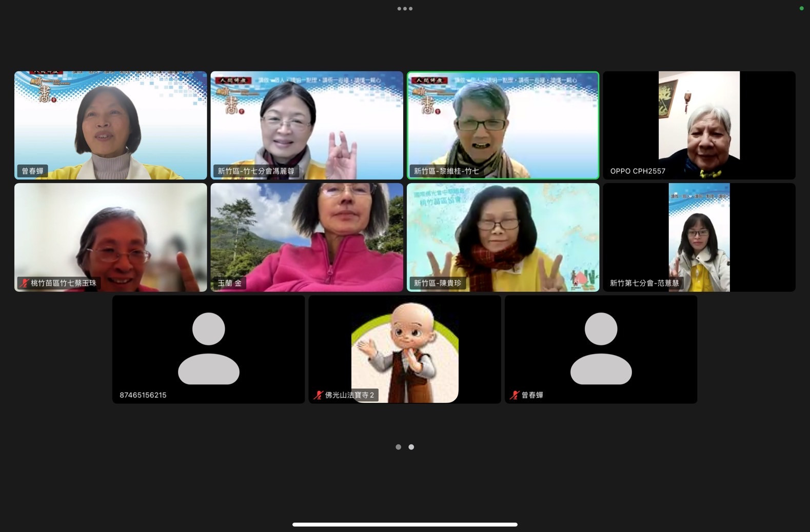Screen dimensions: 810x532
Task: Select the active speaker tile 新竹區-黎維桂-竹七
Action: tap(503, 125)
